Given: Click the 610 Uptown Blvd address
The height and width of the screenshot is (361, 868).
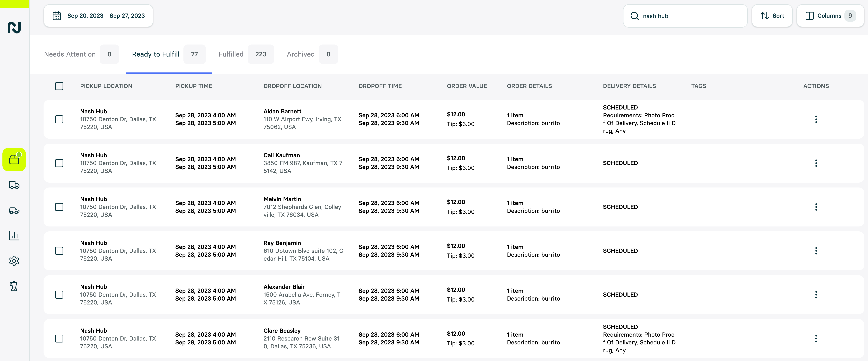Looking at the screenshot, I should tap(303, 254).
